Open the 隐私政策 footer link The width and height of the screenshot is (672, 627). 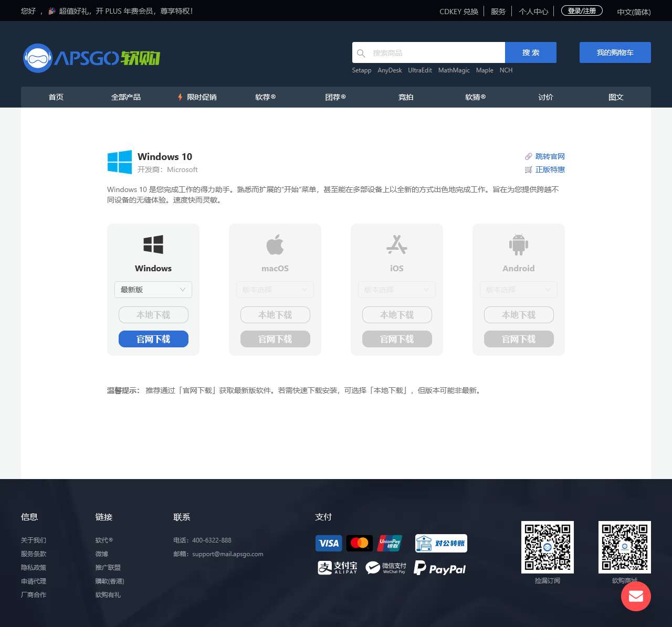[x=34, y=568]
